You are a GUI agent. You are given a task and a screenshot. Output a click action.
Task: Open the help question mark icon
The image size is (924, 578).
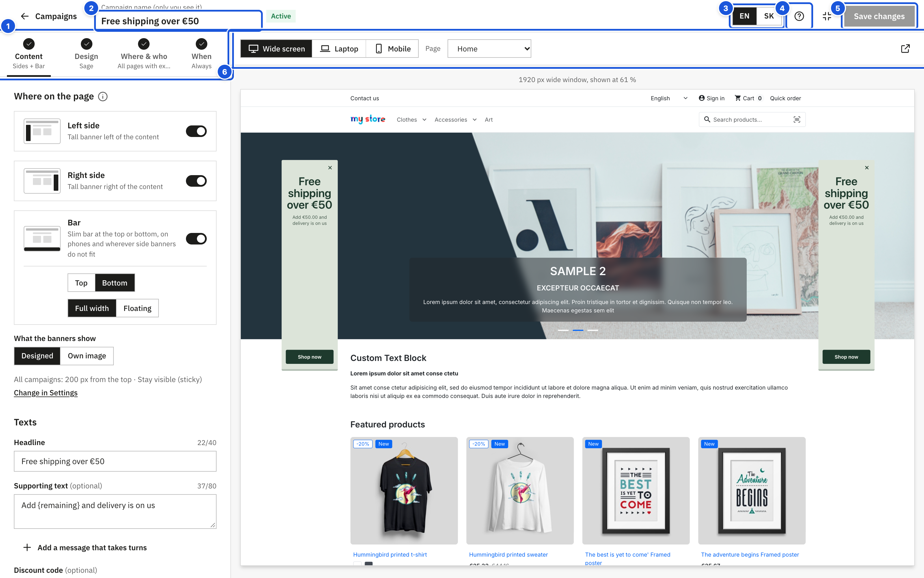(799, 16)
